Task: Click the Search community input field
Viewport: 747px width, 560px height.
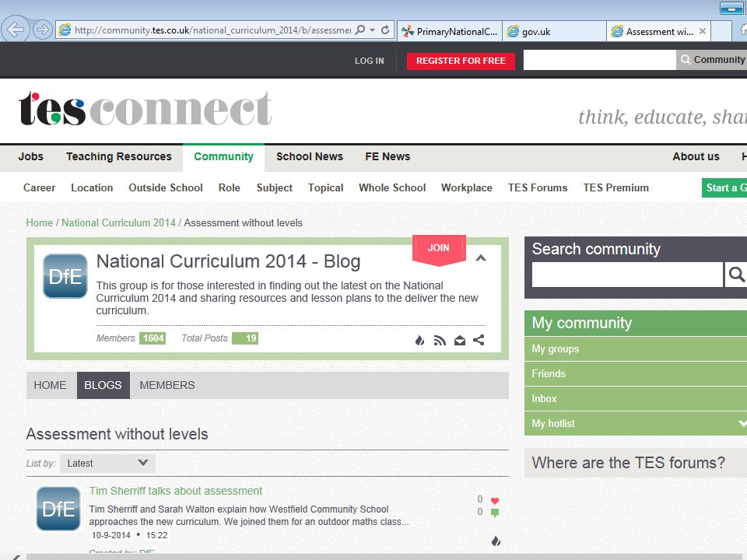Action: tap(627, 275)
